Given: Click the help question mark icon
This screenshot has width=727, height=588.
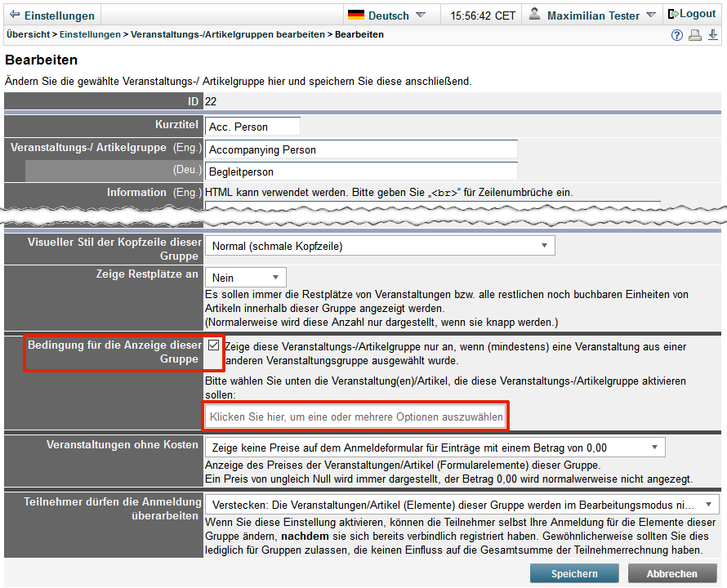Looking at the screenshot, I should click(x=677, y=35).
